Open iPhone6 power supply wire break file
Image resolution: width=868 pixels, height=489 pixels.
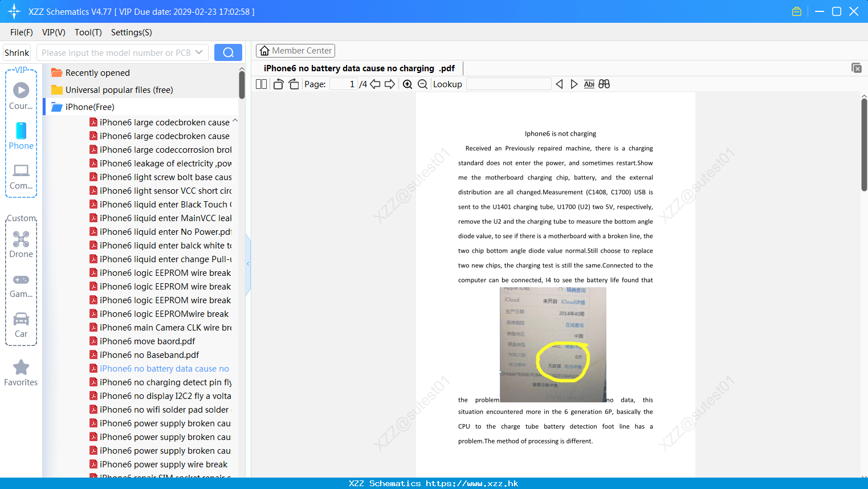coord(159,464)
